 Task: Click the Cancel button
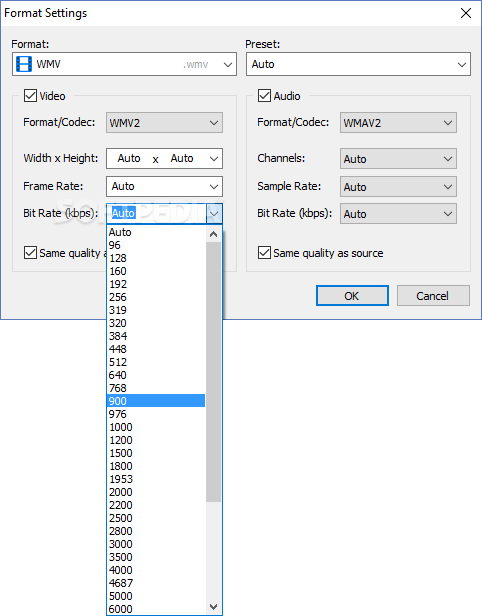click(433, 295)
